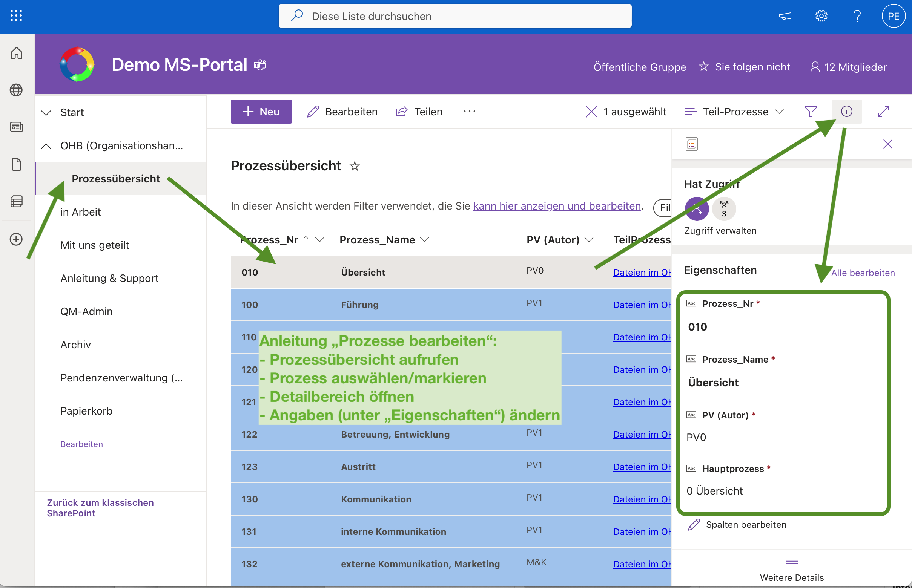Expand content with the diagonal arrows icon
Viewport: 912px width, 588px height.
pyautogui.click(x=883, y=111)
